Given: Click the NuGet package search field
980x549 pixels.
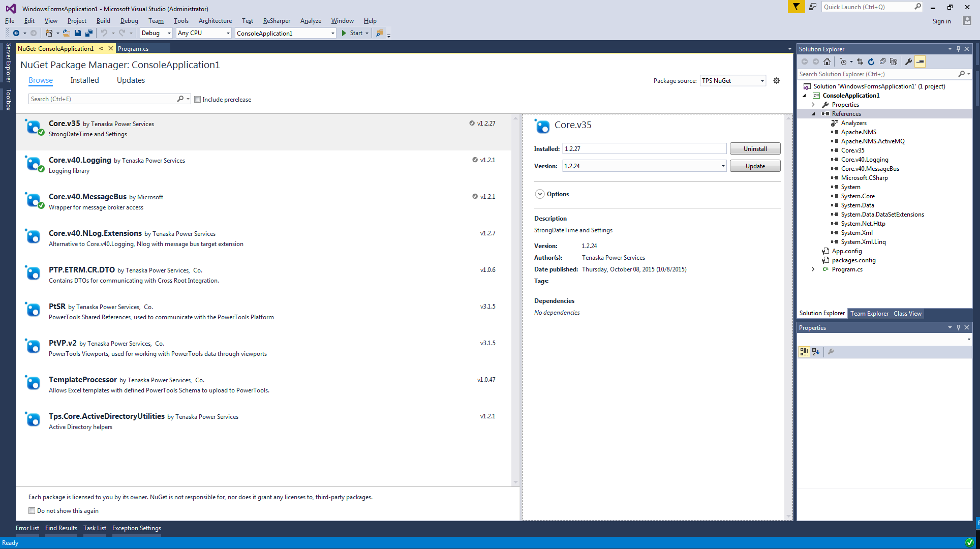Looking at the screenshot, I should click(x=102, y=99).
